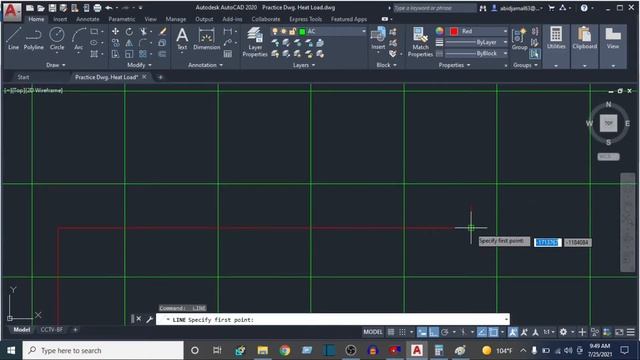Click the red object color swatch
This screenshot has height=360, width=640.
pyautogui.click(x=454, y=31)
